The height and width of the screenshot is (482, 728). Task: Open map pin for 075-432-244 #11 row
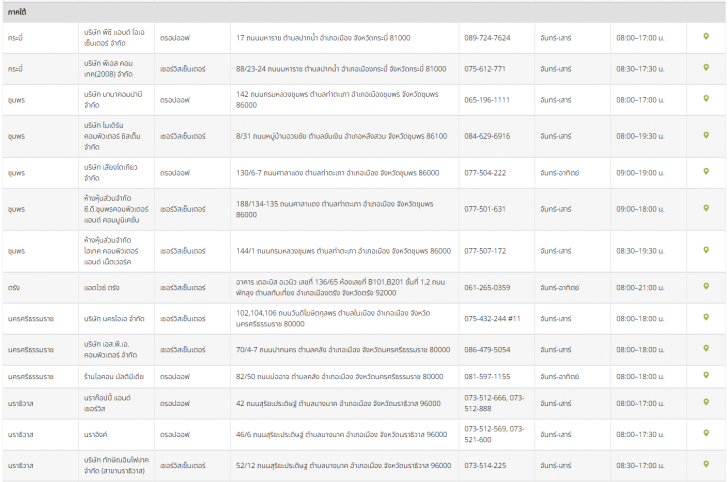706,317
